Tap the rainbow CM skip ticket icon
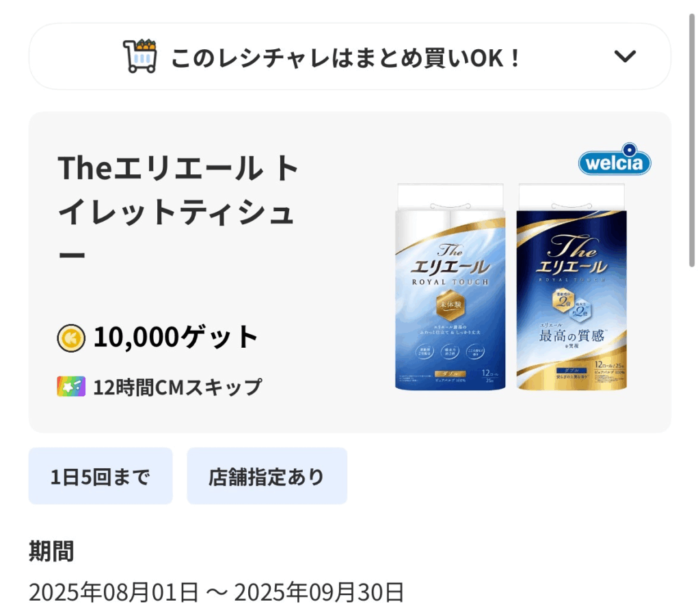This screenshot has height=613, width=700. (71, 386)
